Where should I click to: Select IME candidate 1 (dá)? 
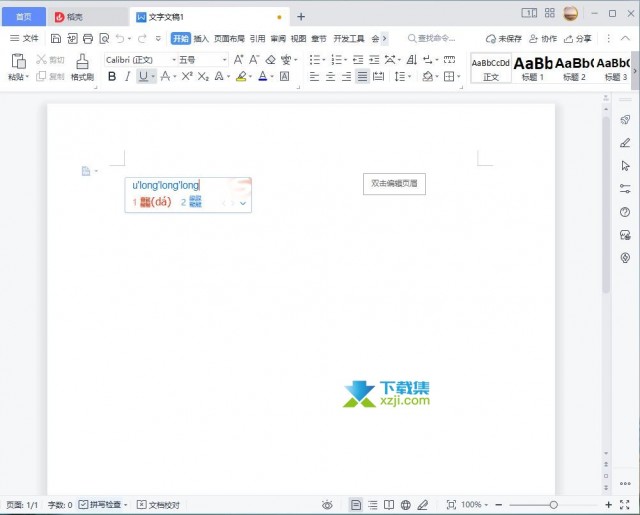pyautogui.click(x=152, y=202)
